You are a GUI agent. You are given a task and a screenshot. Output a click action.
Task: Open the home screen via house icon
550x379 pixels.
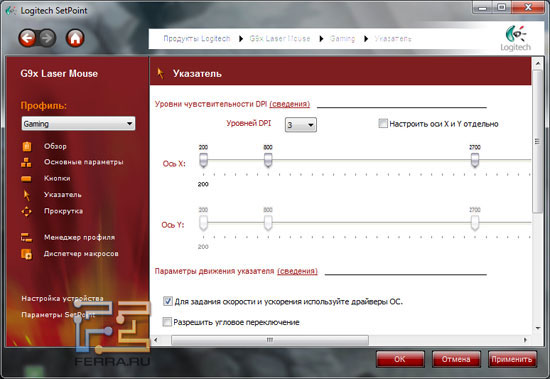coord(75,38)
